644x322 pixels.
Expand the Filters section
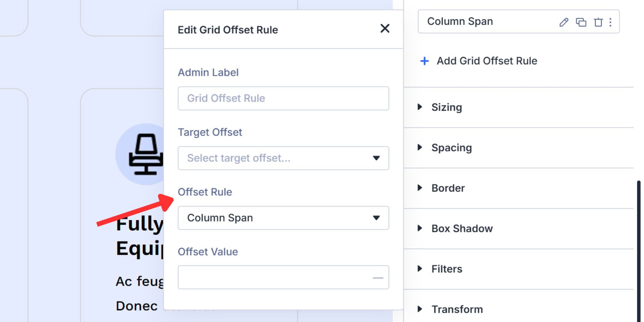pyautogui.click(x=447, y=269)
